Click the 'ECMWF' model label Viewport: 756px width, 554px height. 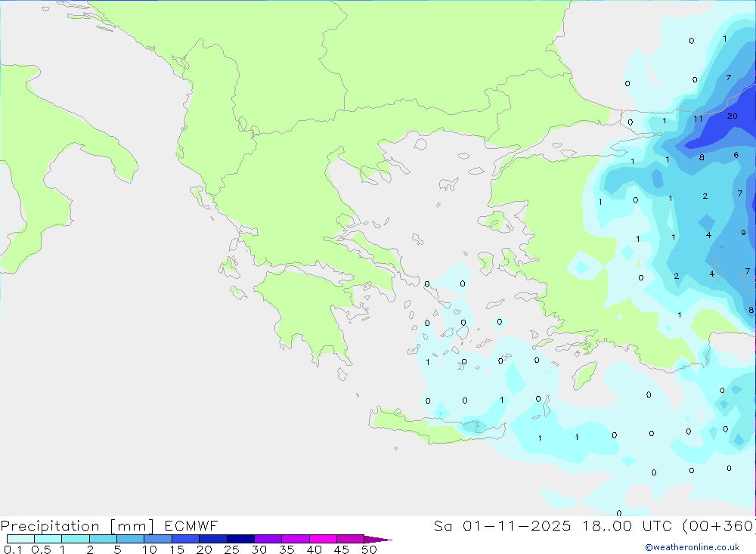tap(191, 525)
